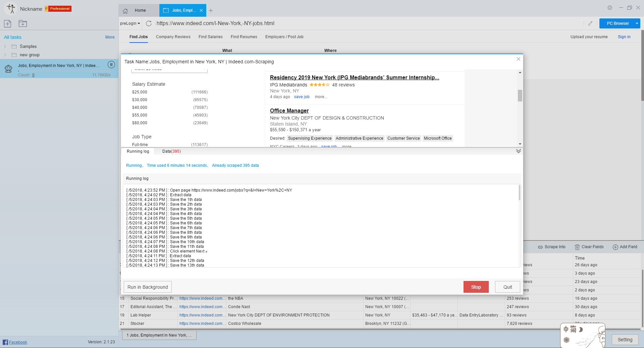Screen dimensions: 644x348
Task: Open Employers / Post Job link
Action: 284,37
